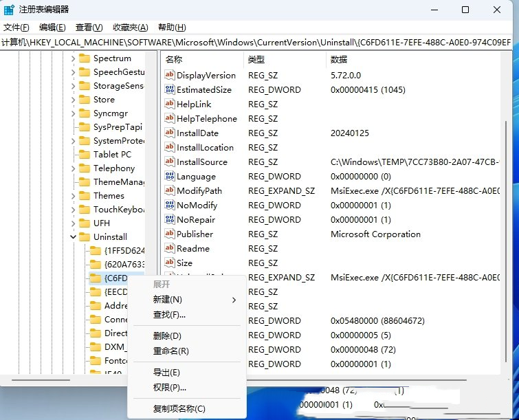The width and height of the screenshot is (519, 420).
Task: Click the Registry Editor app icon in title bar
Action: (10, 10)
